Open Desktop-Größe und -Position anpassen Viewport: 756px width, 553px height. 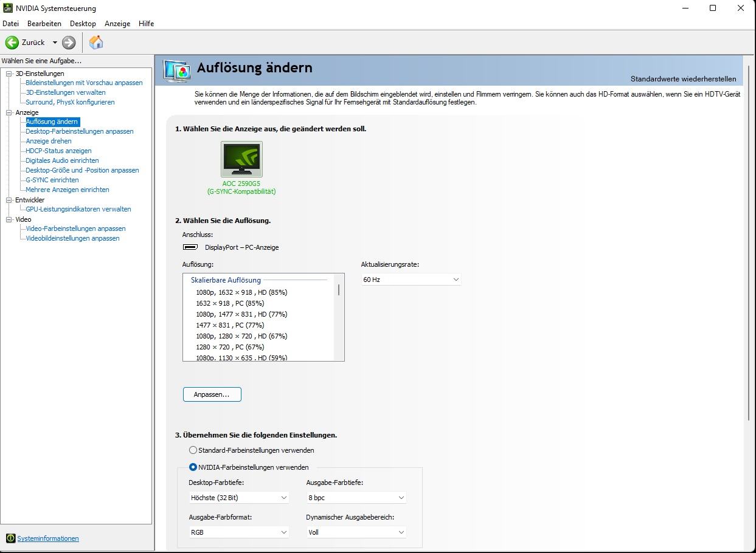[82, 170]
